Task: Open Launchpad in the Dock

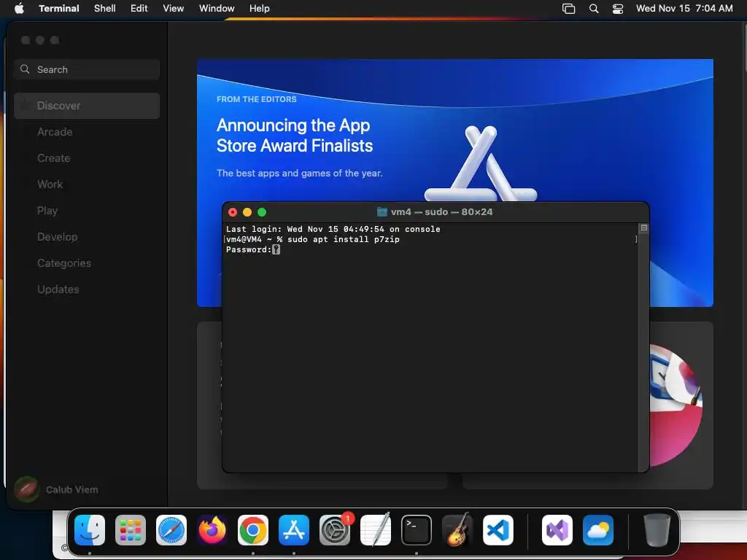Action: (131, 530)
